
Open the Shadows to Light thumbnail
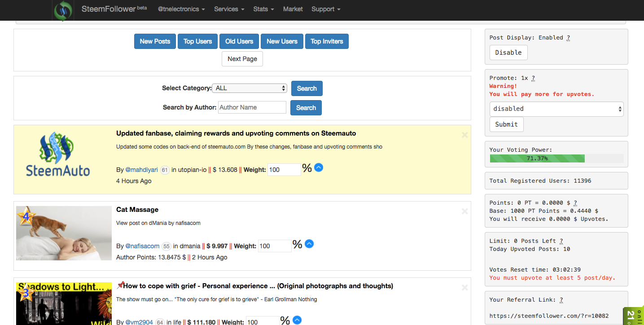click(x=64, y=303)
